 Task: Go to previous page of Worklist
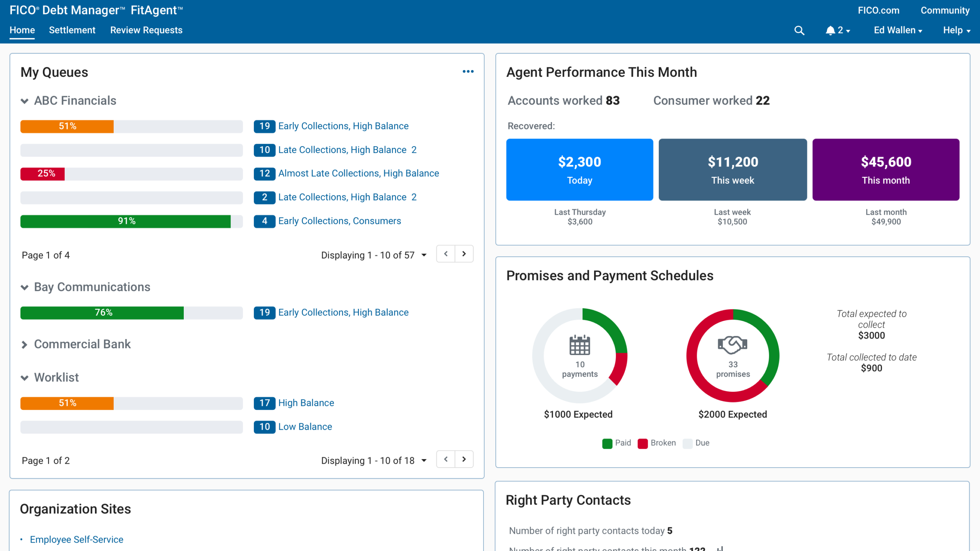(446, 459)
